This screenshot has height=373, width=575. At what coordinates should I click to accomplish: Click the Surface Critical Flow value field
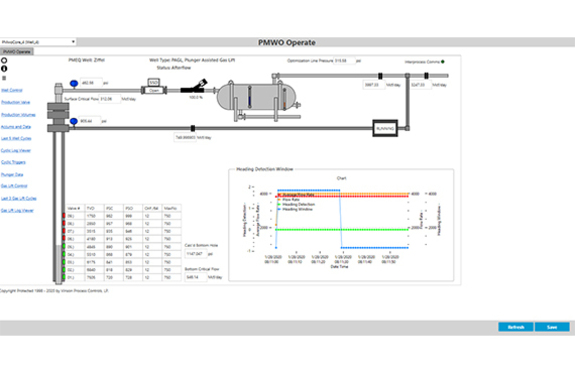click(x=110, y=99)
